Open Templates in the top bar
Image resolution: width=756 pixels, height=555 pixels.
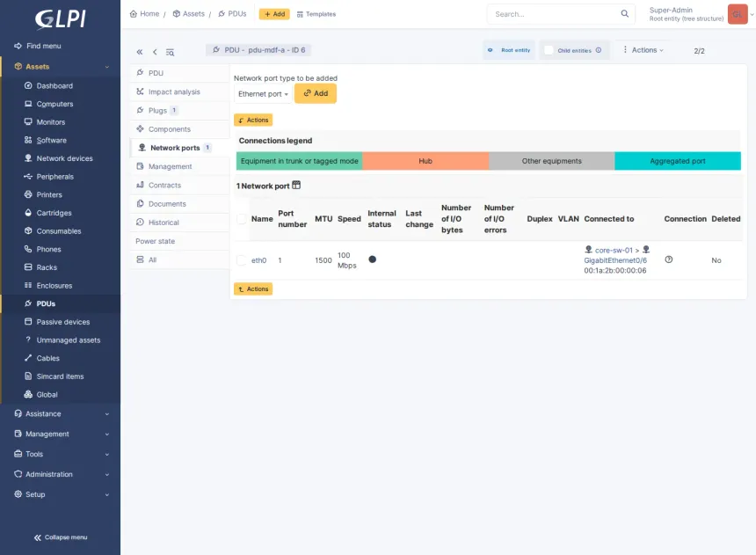tap(316, 14)
